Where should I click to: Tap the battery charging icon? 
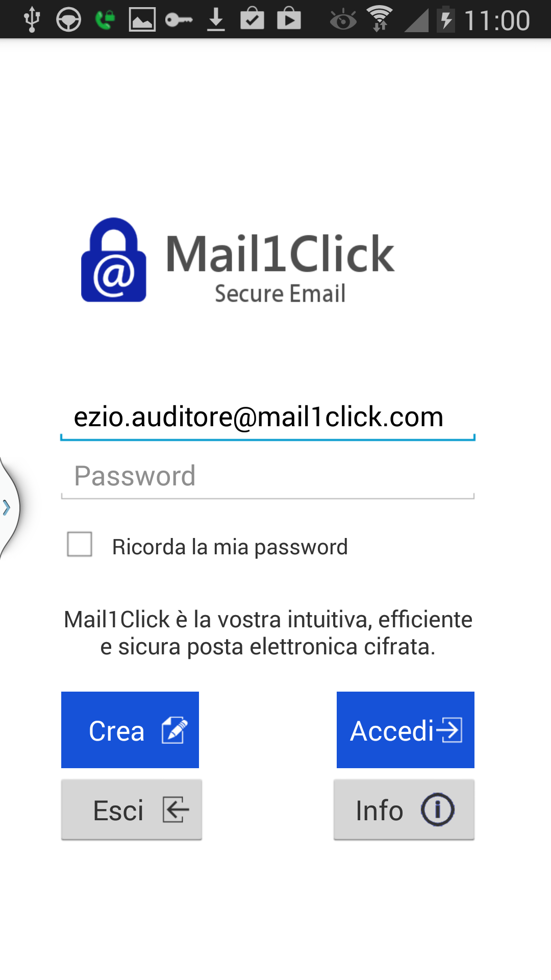point(446,19)
